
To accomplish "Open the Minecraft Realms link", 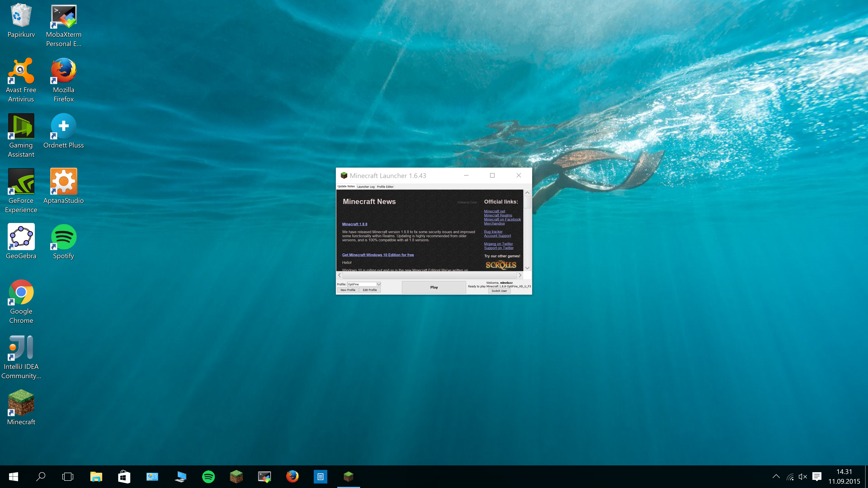I will tap(498, 216).
